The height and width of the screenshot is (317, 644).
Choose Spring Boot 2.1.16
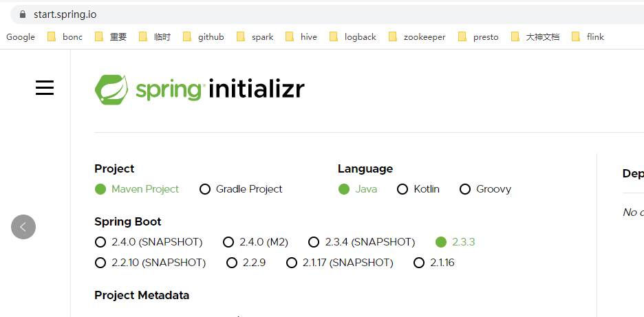433,263
